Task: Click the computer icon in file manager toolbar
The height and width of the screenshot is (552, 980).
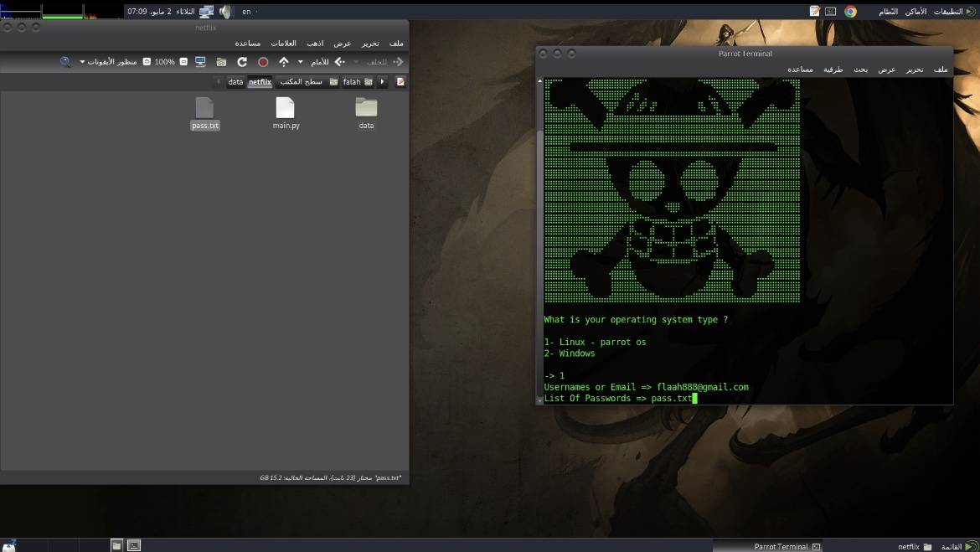Action: coord(200,62)
